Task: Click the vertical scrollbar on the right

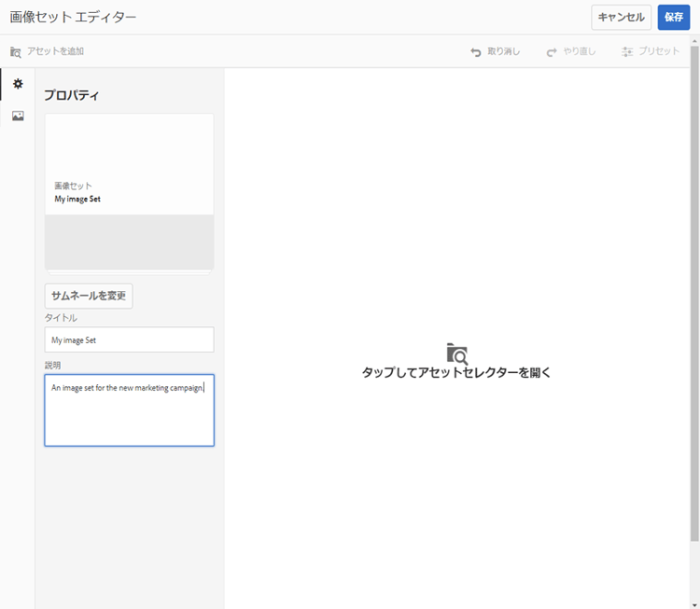Action: (x=694, y=293)
